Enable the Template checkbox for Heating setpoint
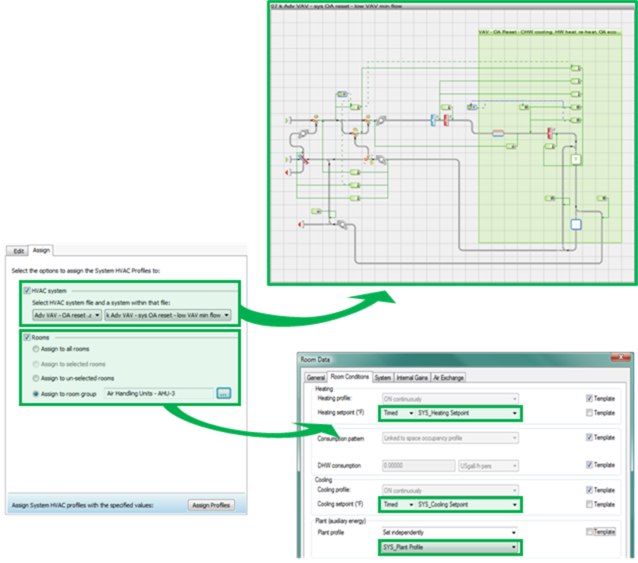The width and height of the screenshot is (638, 563). tap(590, 411)
